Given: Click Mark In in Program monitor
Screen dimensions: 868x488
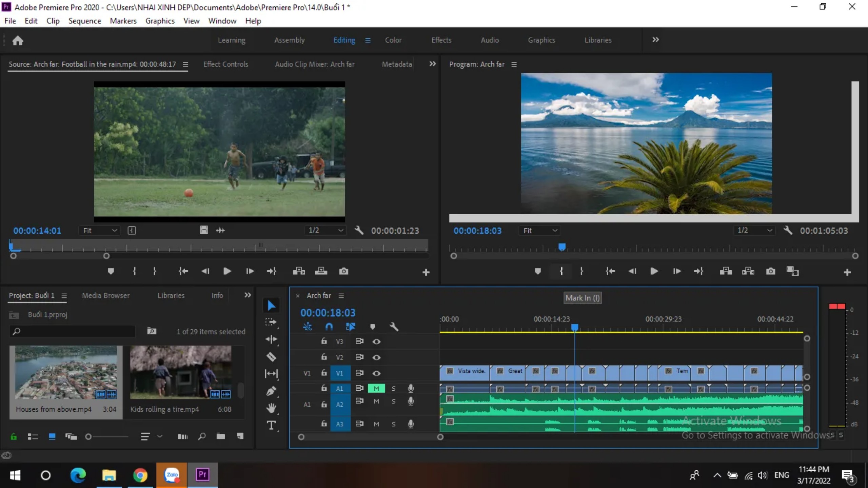Looking at the screenshot, I should [x=561, y=271].
